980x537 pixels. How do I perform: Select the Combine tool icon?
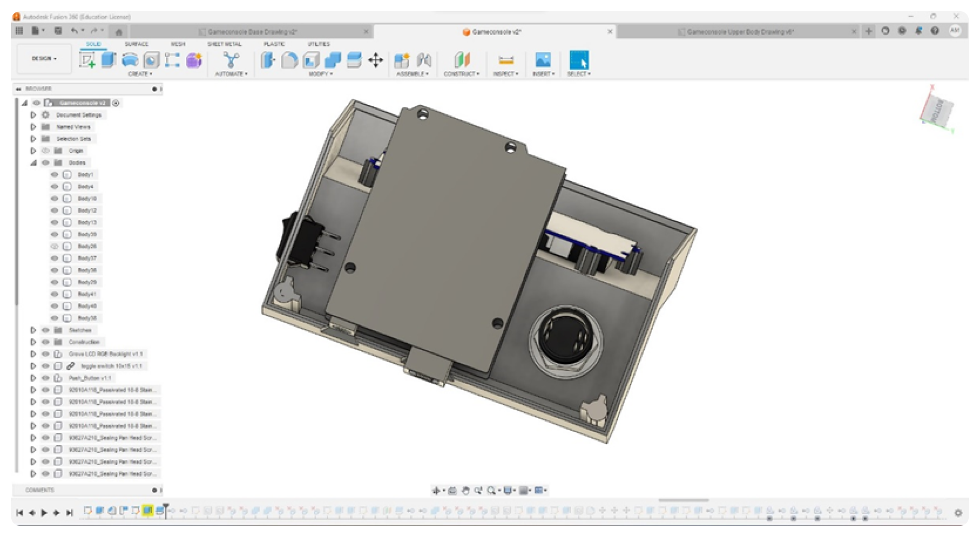click(332, 60)
